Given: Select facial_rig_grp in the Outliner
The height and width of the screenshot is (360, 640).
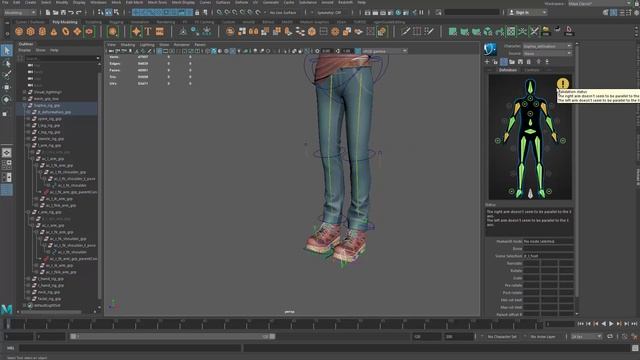Looking at the screenshot, I should pos(49,299).
